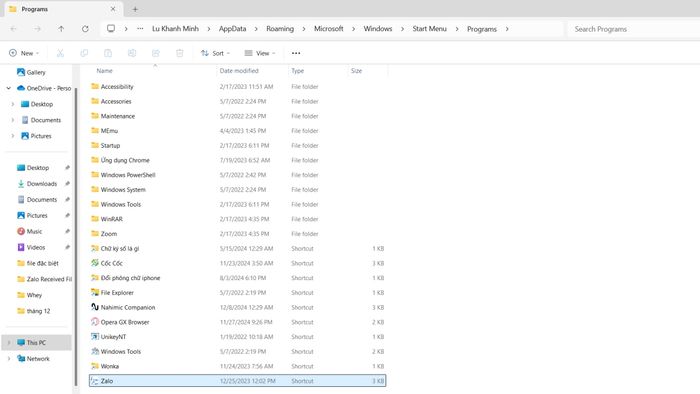The height and width of the screenshot is (394, 700).
Task: Click the Rename icon in toolbar
Action: click(x=132, y=53)
